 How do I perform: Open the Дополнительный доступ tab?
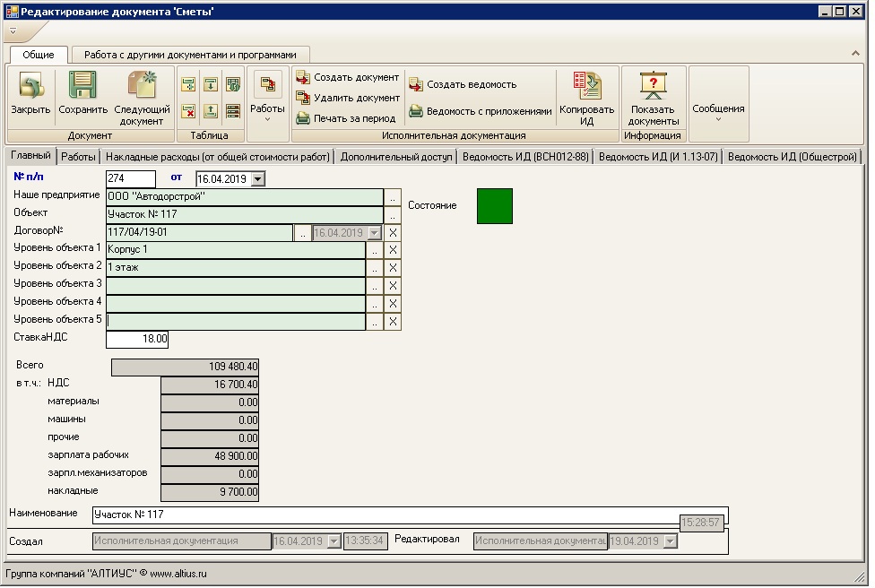pos(396,158)
